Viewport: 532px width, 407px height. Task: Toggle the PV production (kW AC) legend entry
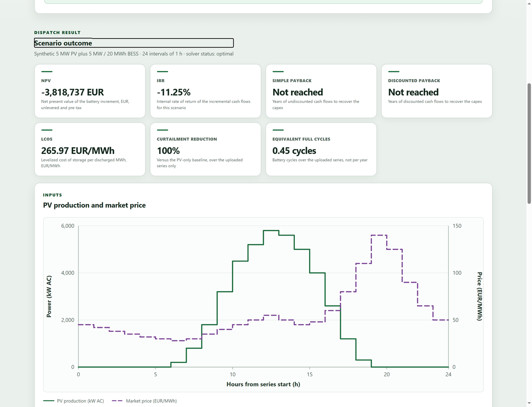[74, 401]
